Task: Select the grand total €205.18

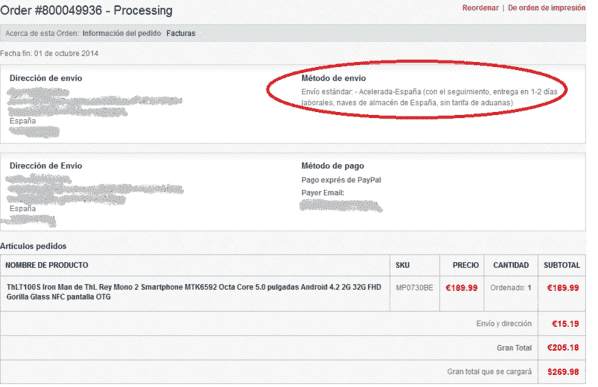Action: tap(563, 348)
